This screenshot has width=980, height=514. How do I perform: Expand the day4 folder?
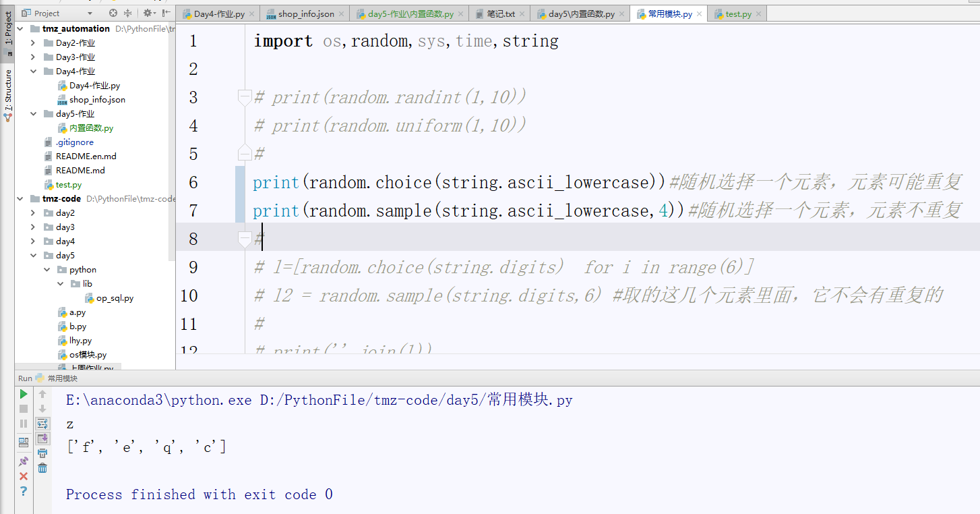point(33,241)
